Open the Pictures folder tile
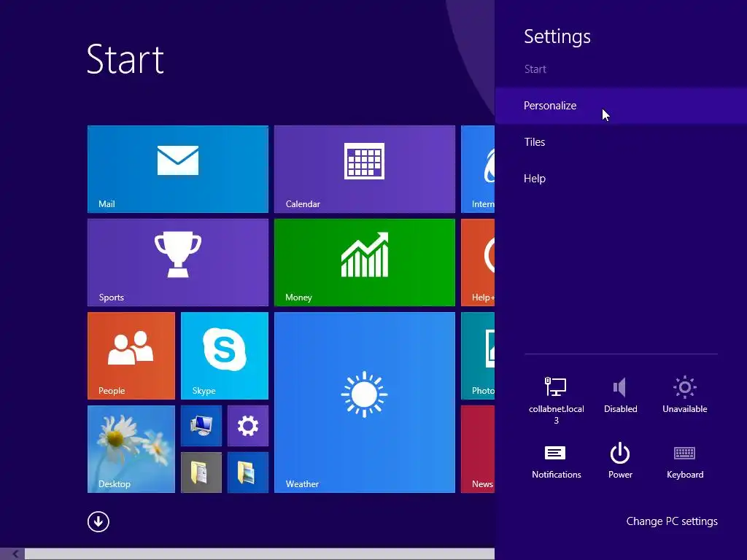The width and height of the screenshot is (747, 560). pyautogui.click(x=248, y=472)
